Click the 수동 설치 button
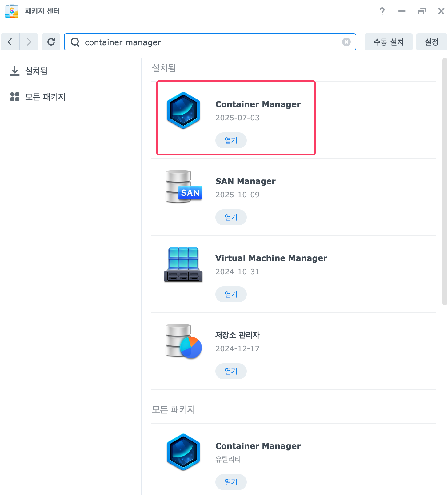 click(x=389, y=42)
